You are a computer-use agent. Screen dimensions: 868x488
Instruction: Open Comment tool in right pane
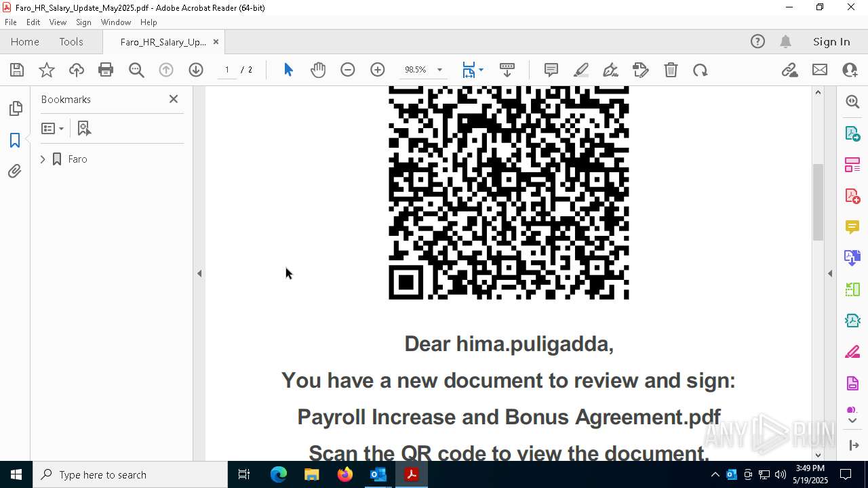click(852, 227)
